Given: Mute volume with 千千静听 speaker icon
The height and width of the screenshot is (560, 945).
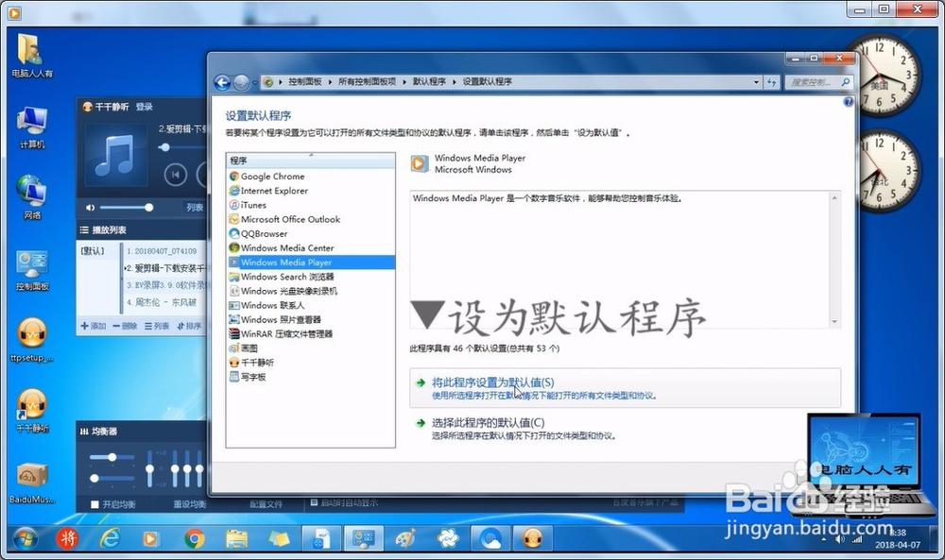Looking at the screenshot, I should 91,208.
